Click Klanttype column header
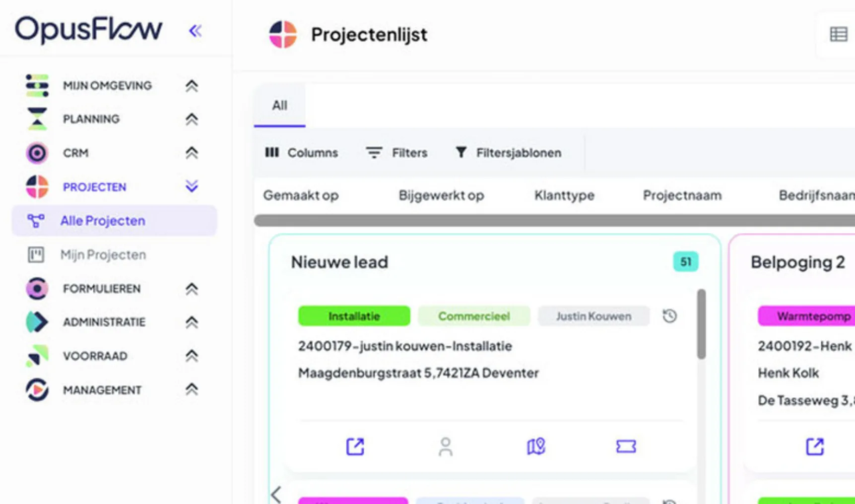Screen dimensions: 855x504 coord(564,195)
